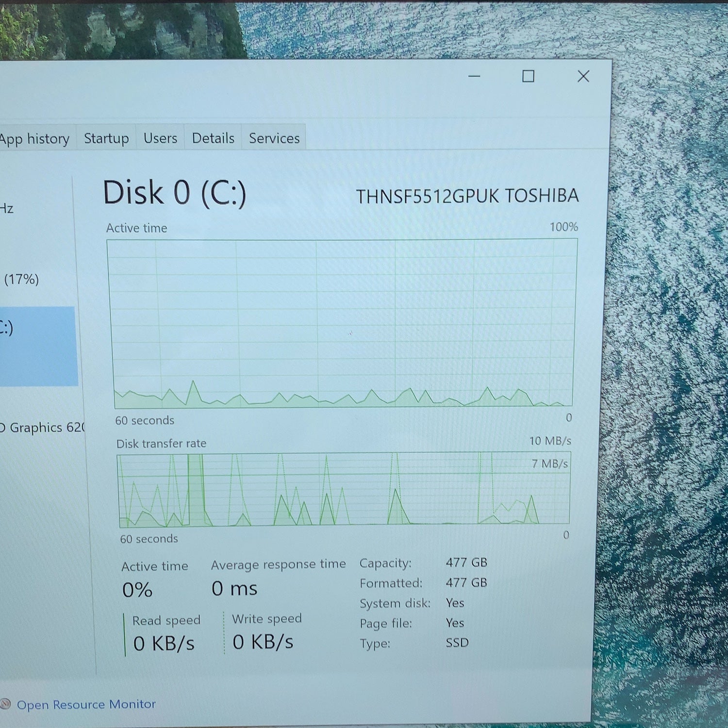728x728 pixels.
Task: Open the Services tab
Action: (x=274, y=138)
